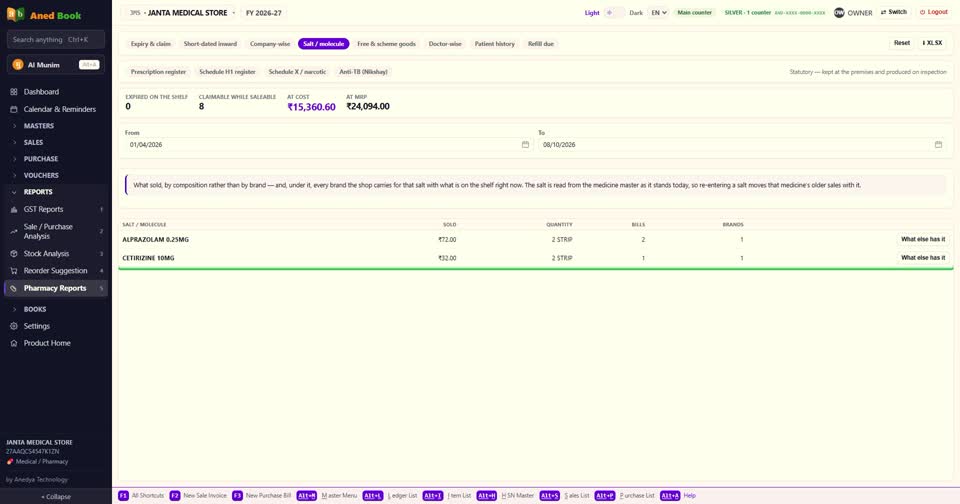Image resolution: width=960 pixels, height=504 pixels.
Task: Open the Schedule X / narcotic register
Action: point(297,72)
